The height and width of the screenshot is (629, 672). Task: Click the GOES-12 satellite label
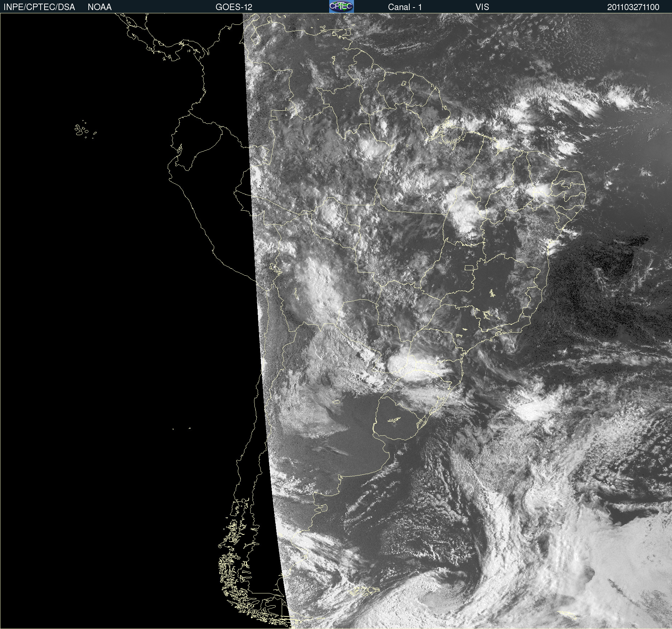(x=234, y=7)
